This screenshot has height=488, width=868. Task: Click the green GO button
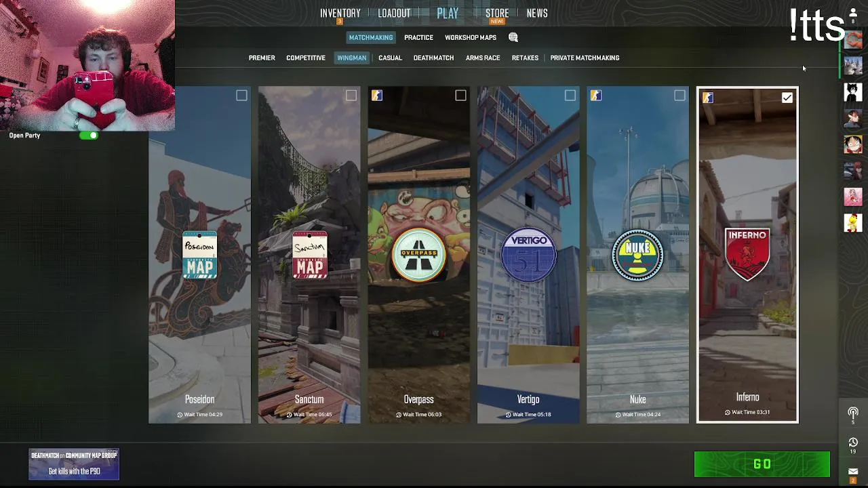click(762, 464)
